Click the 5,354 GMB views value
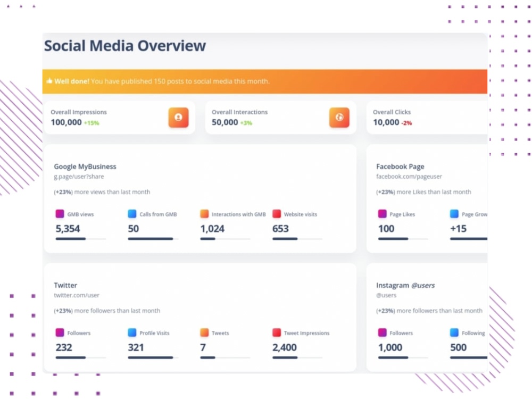This screenshot has width=532, height=399. coord(68,229)
